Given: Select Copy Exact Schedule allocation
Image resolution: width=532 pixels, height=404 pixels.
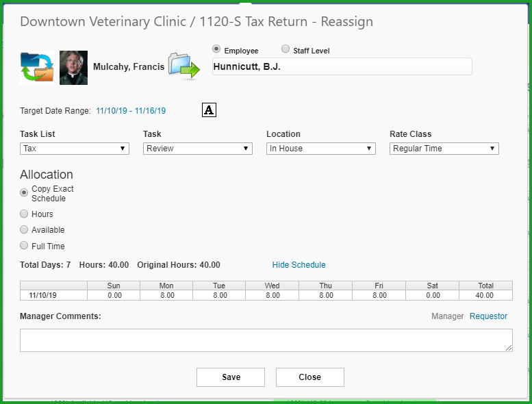Looking at the screenshot, I should pyautogui.click(x=24, y=192).
